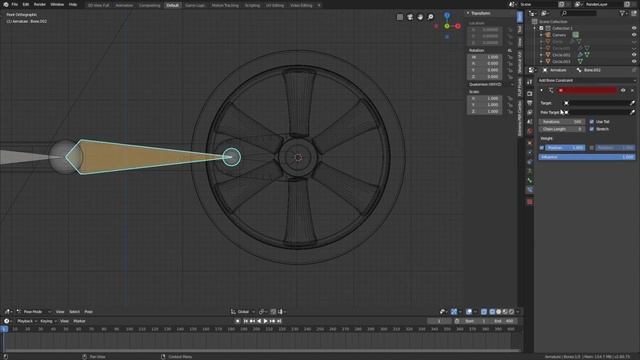Viewport: 640px width, 360px height.
Task: Click the Rotation W value field
Action: click(484, 57)
